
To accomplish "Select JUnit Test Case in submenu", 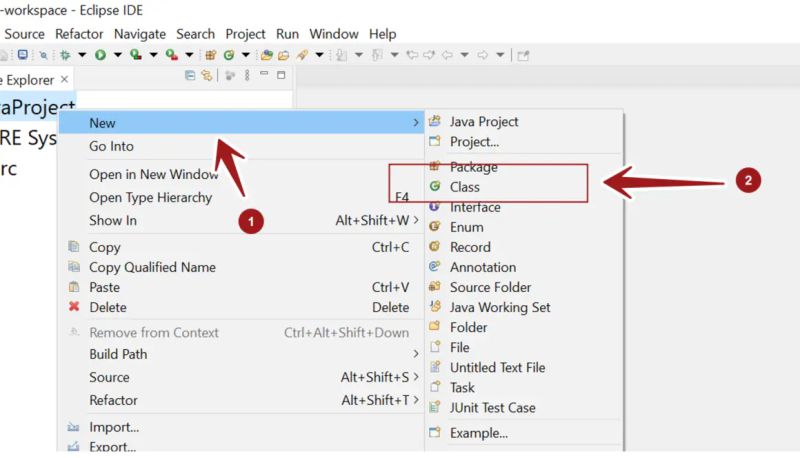I will point(524,408).
